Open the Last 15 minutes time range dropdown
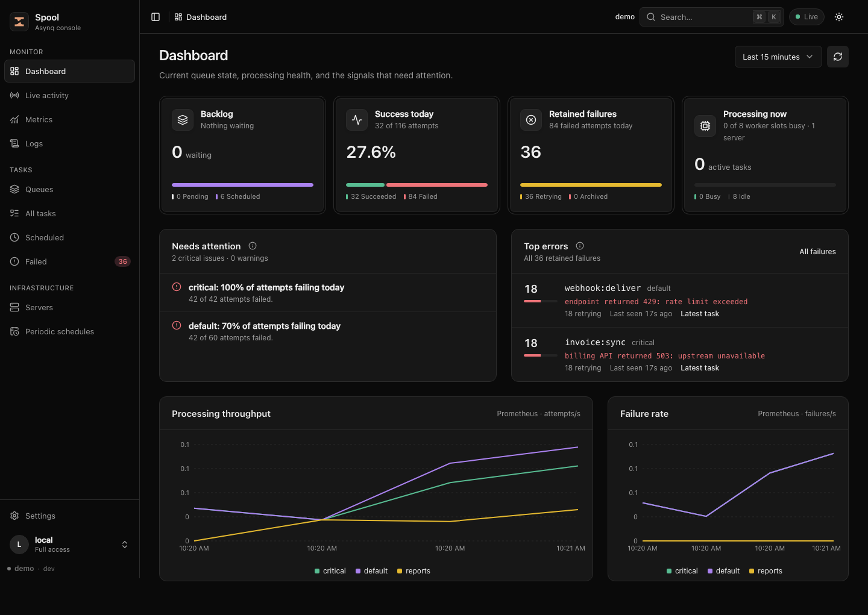The image size is (868, 615). coord(778,57)
